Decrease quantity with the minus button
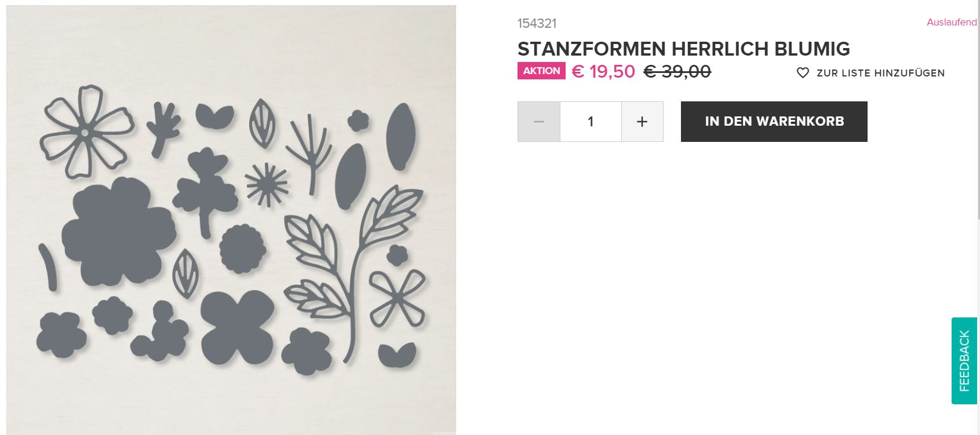Screen dimensions: 980x435 [x=539, y=122]
